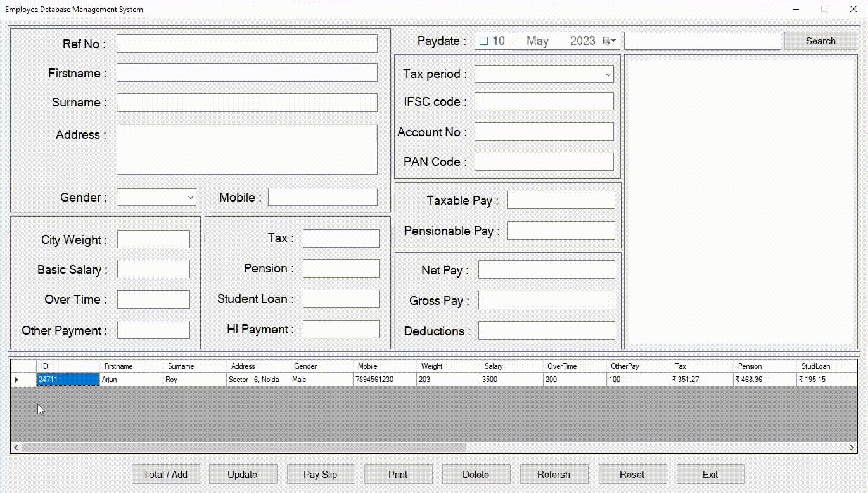Click the pay slip display area
868x493 pixels.
pos(741,202)
